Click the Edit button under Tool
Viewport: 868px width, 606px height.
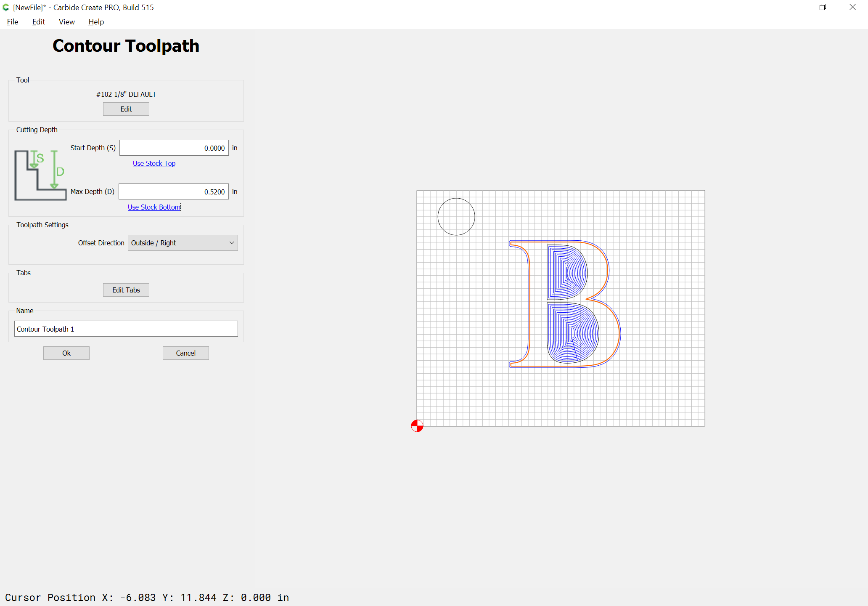[126, 109]
